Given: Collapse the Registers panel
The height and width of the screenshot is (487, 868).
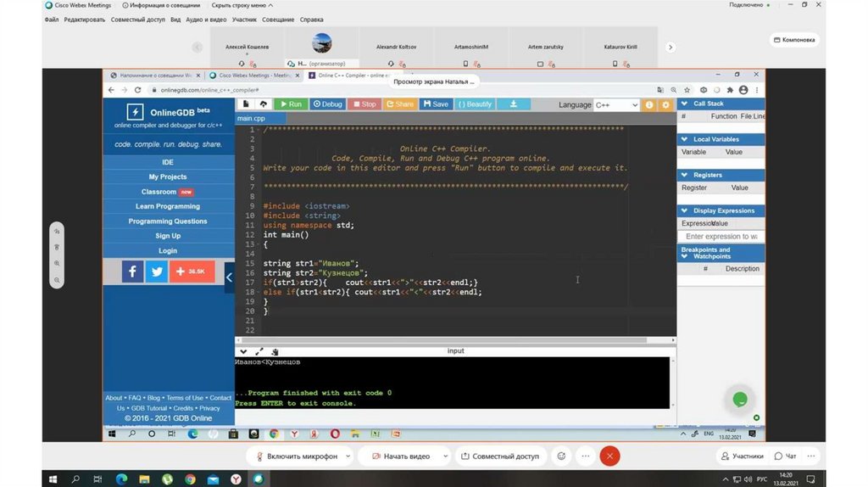Looking at the screenshot, I should tap(685, 175).
